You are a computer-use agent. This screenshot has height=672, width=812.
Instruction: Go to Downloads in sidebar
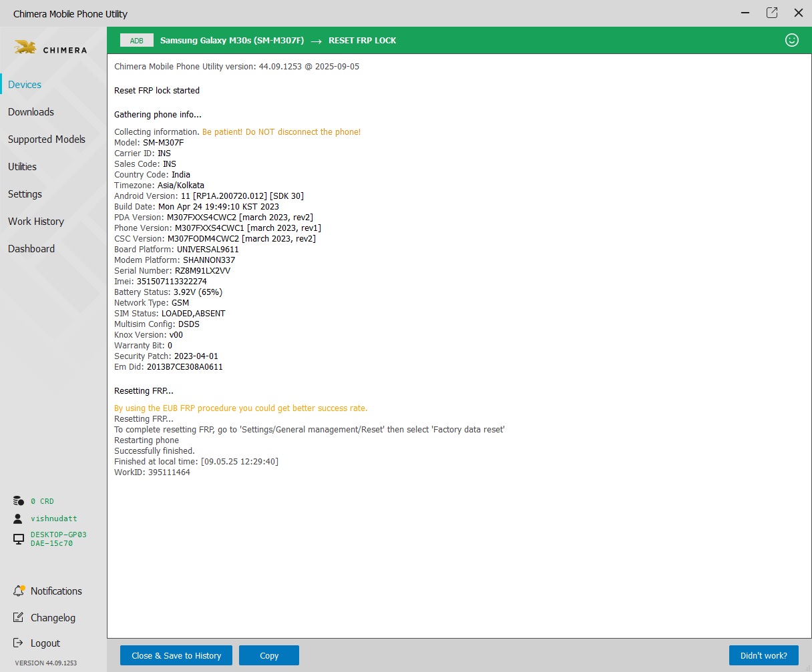point(31,112)
